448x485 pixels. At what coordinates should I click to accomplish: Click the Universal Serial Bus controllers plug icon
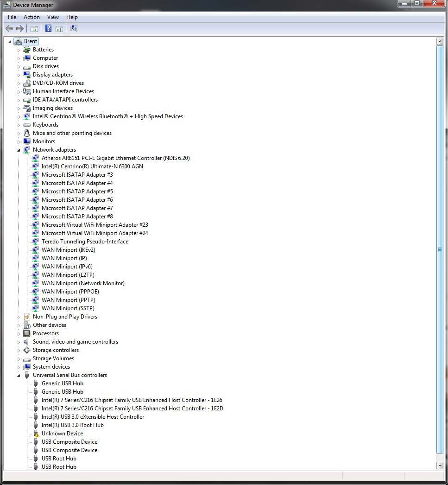[27, 375]
